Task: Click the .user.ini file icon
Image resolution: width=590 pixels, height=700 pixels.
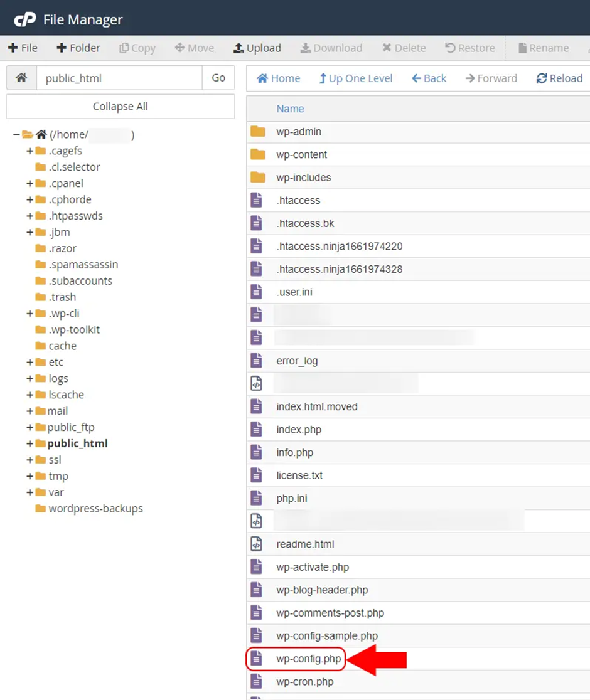Action: (x=256, y=292)
